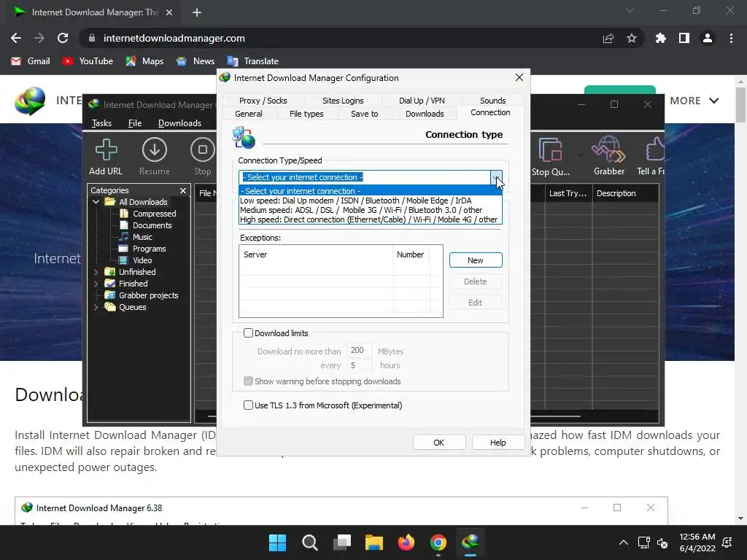The width and height of the screenshot is (747, 560).
Task: Close the Configuration dialog with X
Action: coord(519,77)
